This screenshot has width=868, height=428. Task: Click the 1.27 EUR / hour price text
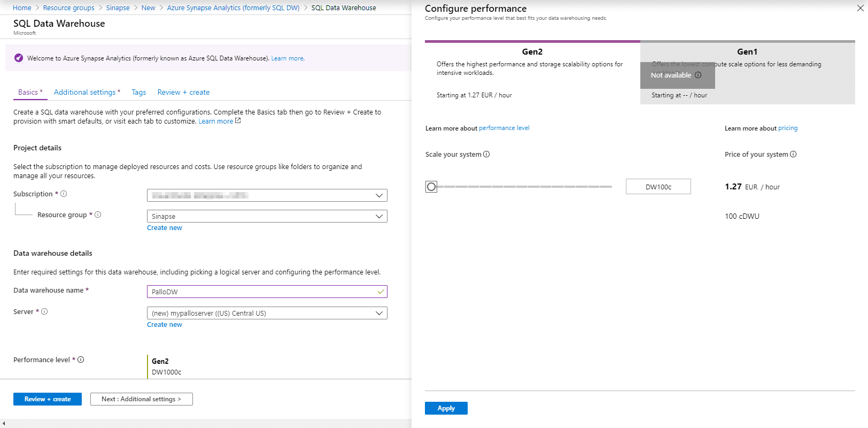tap(752, 187)
